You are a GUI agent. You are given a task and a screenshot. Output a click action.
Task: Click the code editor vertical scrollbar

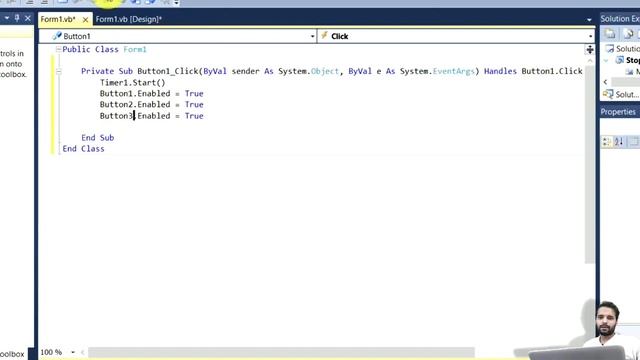tap(590, 163)
